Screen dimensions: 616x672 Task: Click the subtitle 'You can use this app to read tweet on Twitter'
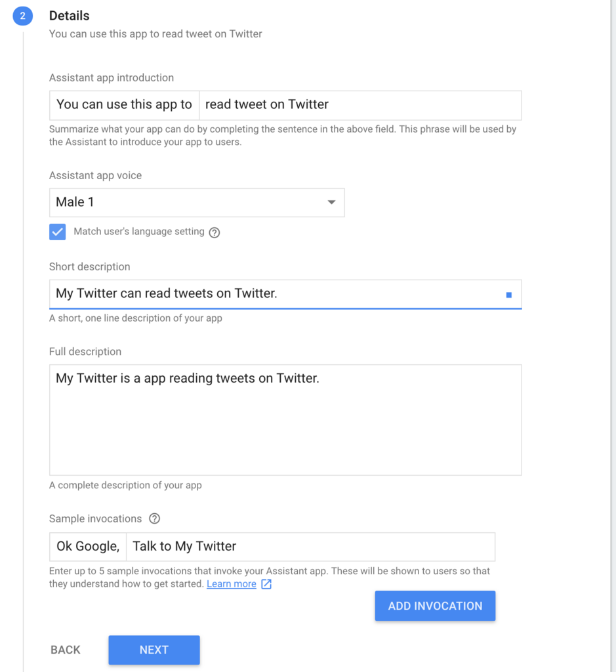(155, 34)
